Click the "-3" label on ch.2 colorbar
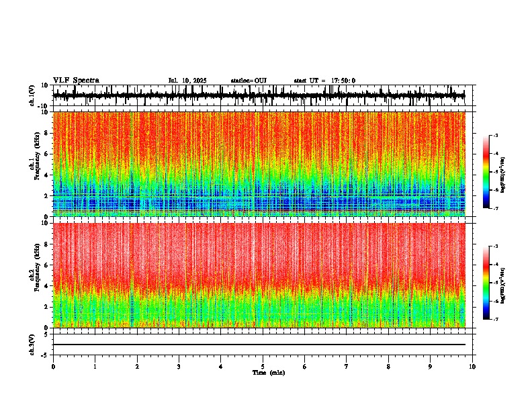This screenshot has width=532, height=411. coord(495,246)
